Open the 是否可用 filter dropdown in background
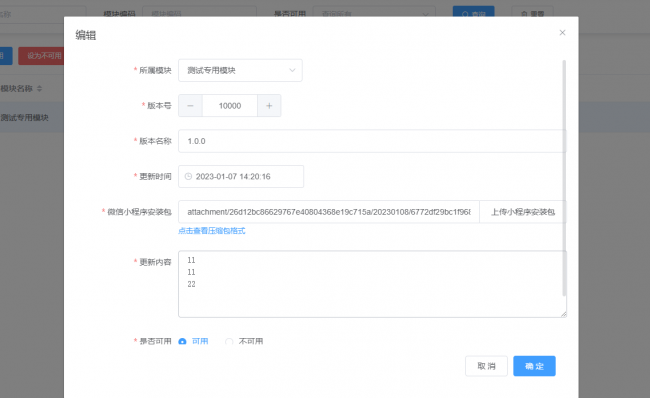 pyautogui.click(x=374, y=12)
